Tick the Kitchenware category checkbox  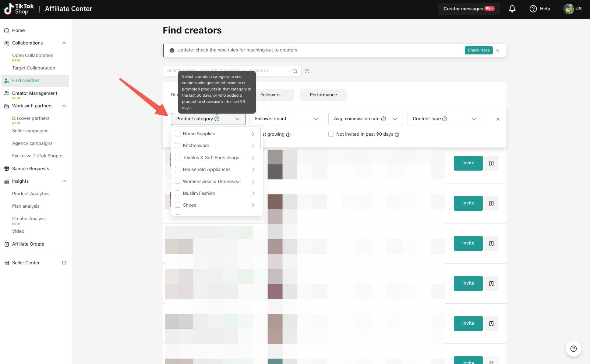(x=178, y=146)
